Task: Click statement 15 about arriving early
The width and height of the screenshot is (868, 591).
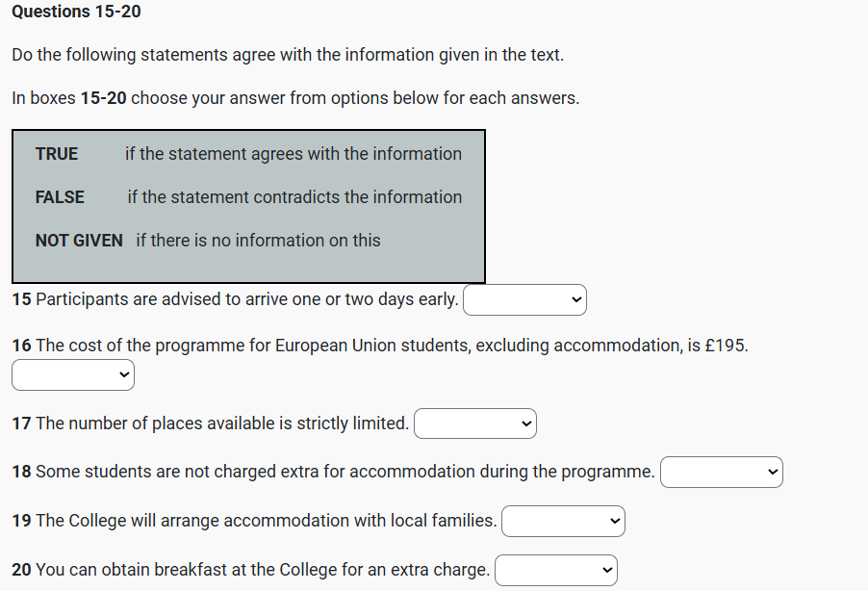Action: coord(236,299)
